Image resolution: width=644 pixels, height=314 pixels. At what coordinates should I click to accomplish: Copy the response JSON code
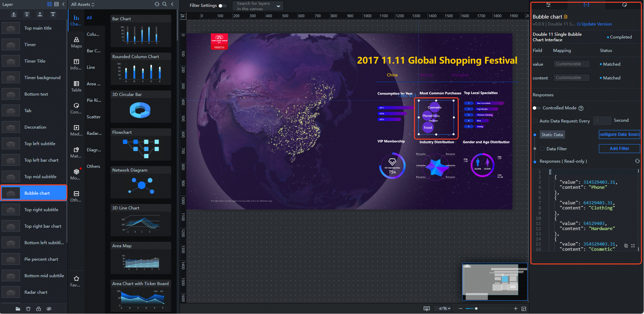pos(626,246)
